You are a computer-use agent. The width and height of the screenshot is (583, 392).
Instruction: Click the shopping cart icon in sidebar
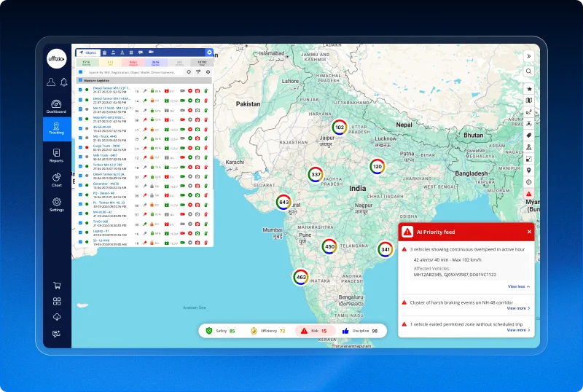(57, 286)
